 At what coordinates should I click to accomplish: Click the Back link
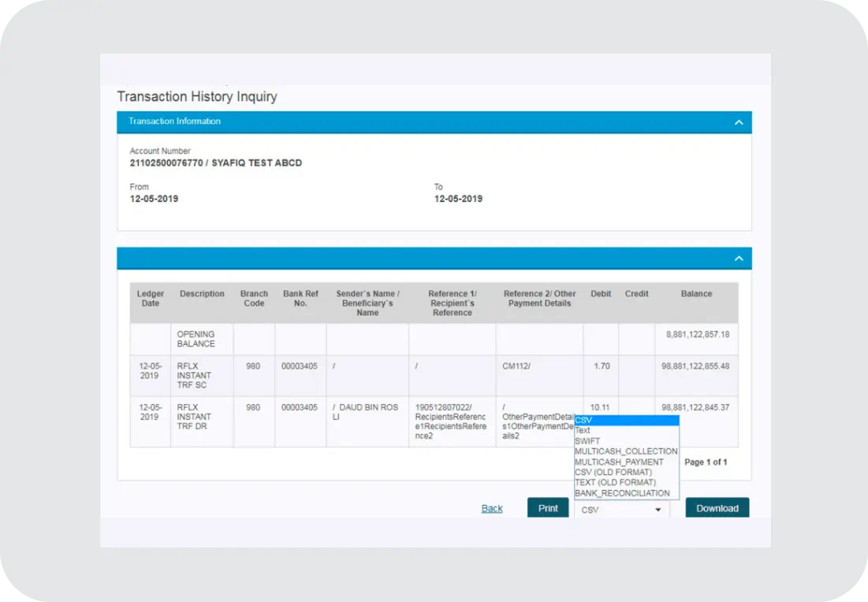tap(492, 509)
